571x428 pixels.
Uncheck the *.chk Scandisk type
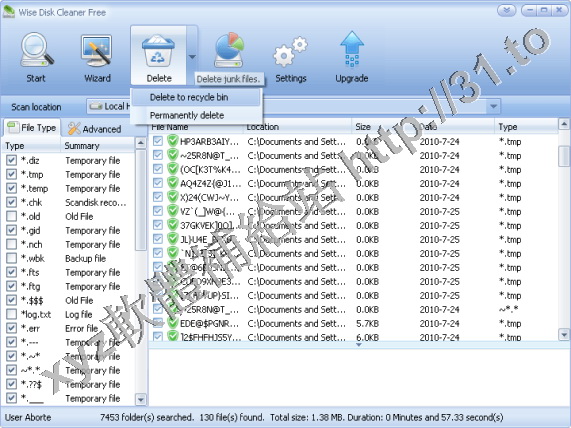coord(11,202)
